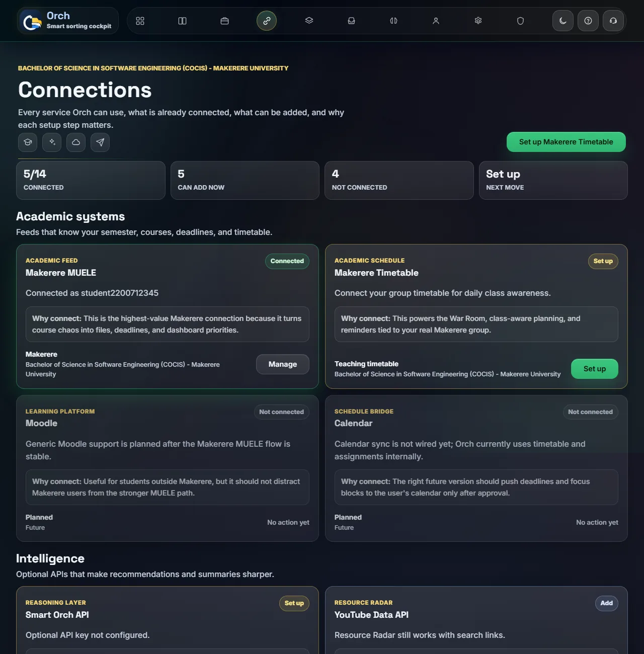Viewport: 644px width, 654px height.
Task: Click the Bachelor of Science breadcrumb text at top
Action: pos(153,68)
